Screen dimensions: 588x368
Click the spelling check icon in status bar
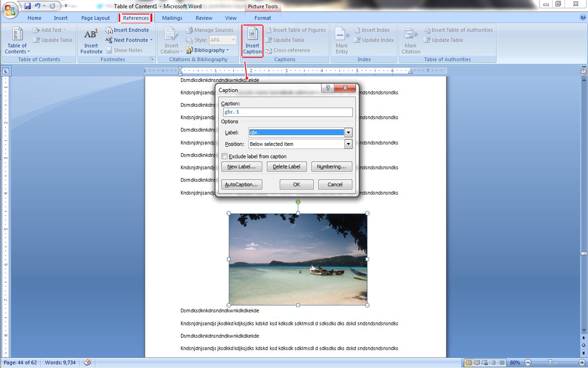click(87, 362)
